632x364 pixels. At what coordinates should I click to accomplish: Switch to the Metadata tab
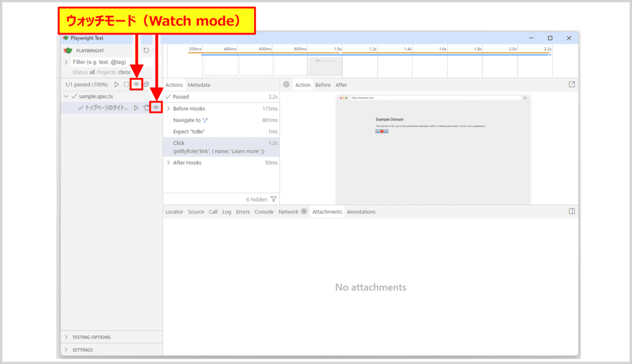click(199, 85)
